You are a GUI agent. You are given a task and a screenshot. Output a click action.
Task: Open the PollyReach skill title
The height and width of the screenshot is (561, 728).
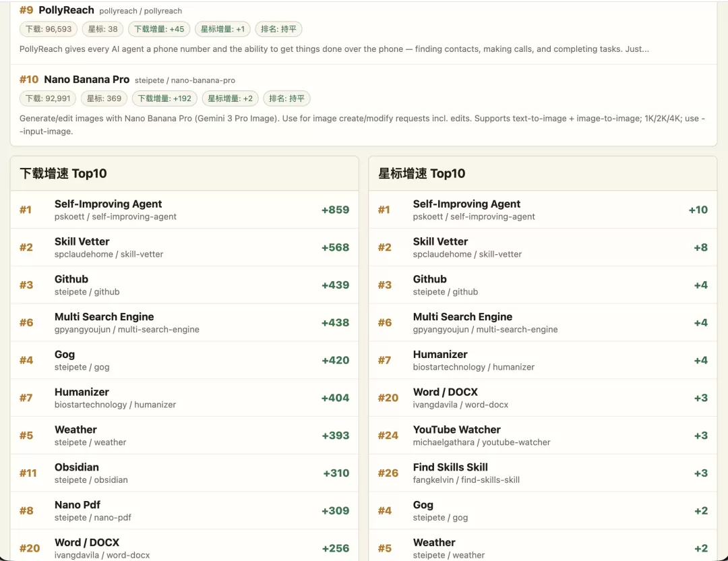66,9
